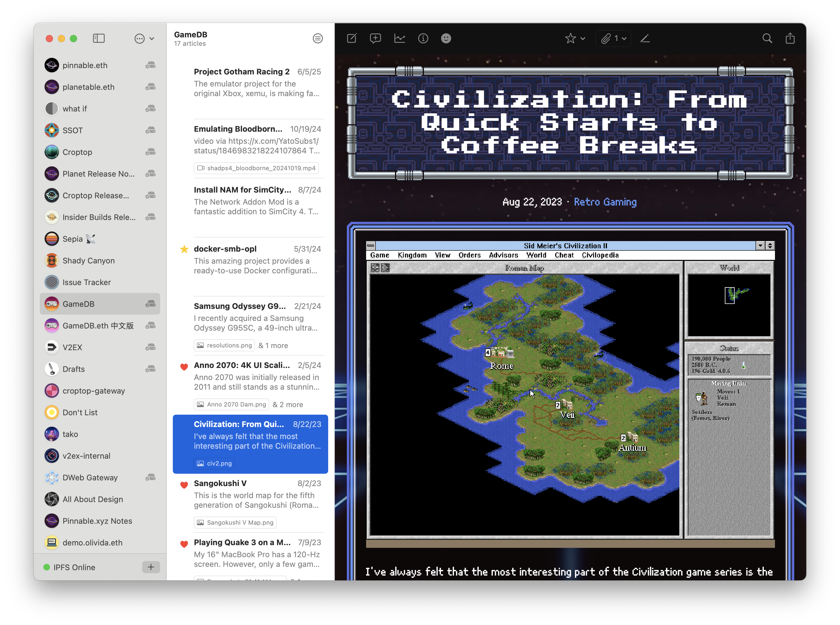Click the new article compose icon
The height and width of the screenshot is (625, 840).
click(352, 38)
